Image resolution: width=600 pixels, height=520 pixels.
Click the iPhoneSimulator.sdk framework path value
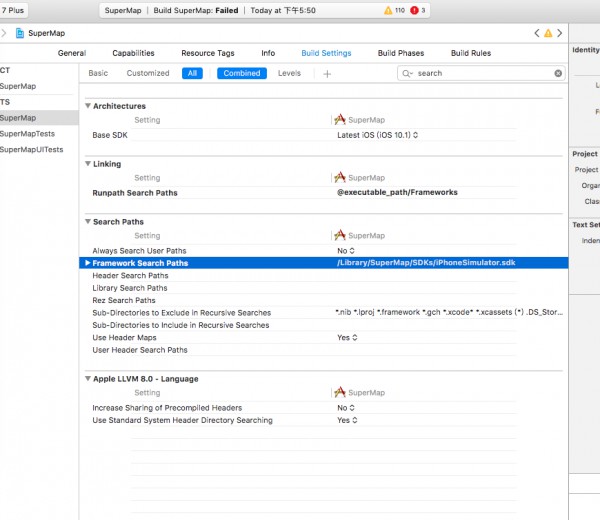426,262
